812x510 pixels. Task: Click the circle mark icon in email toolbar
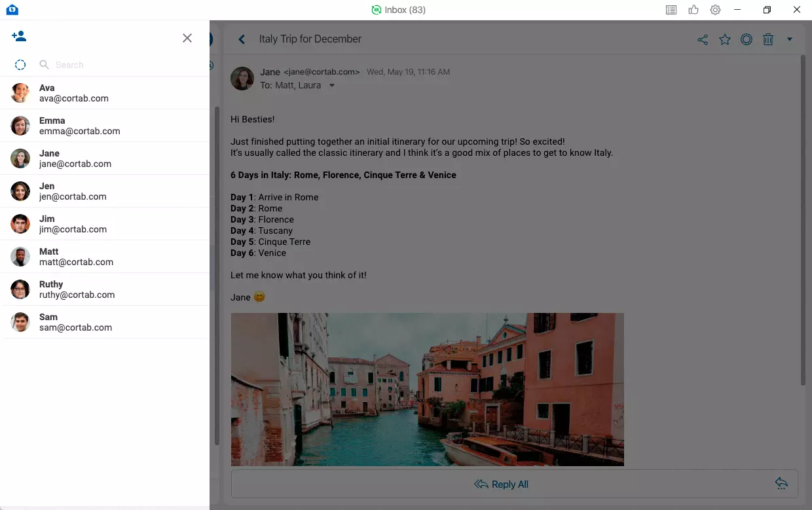[x=747, y=39]
